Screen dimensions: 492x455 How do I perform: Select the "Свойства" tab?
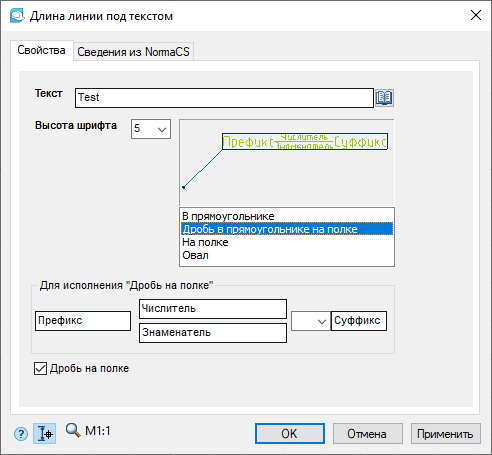coord(41,50)
